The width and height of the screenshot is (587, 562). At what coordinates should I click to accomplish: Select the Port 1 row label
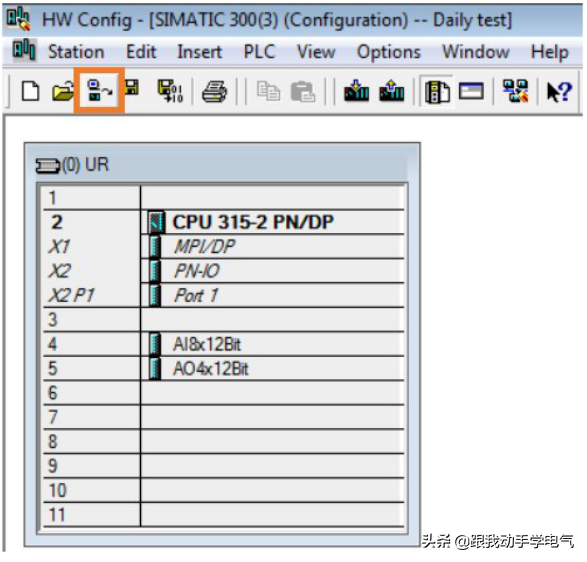pos(196,295)
